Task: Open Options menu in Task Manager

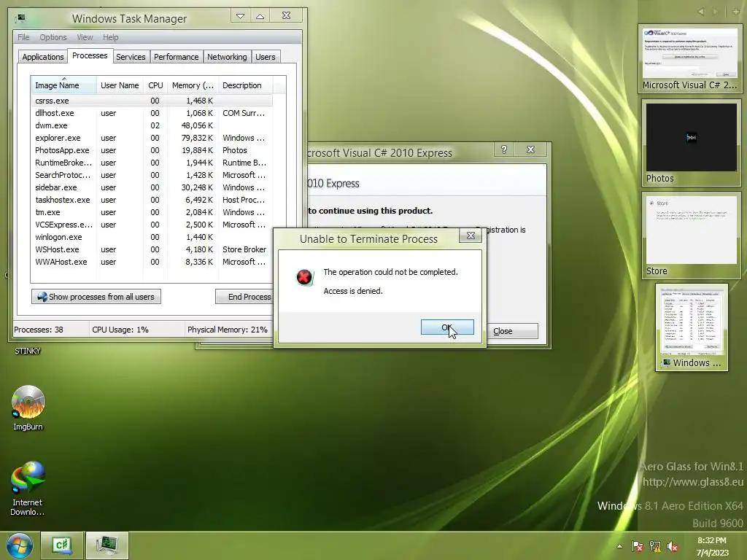Action: pos(53,37)
